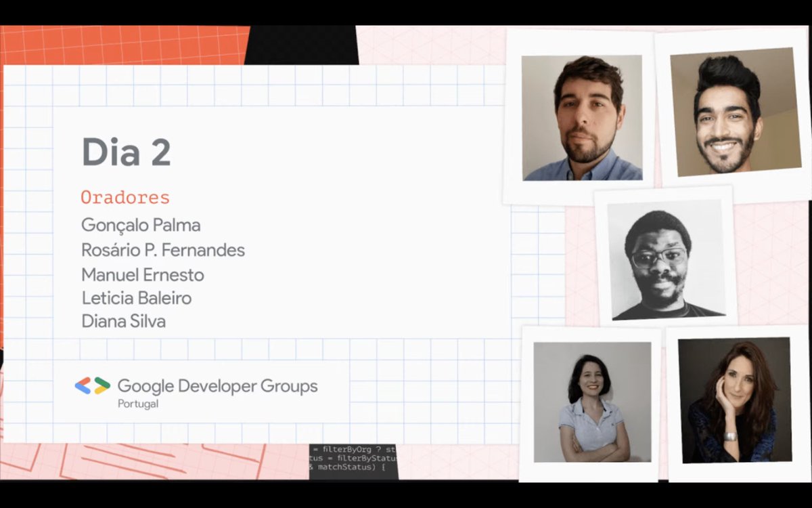Select the name Diana Silva
Viewport: 812px width, 508px height.
click(x=123, y=321)
